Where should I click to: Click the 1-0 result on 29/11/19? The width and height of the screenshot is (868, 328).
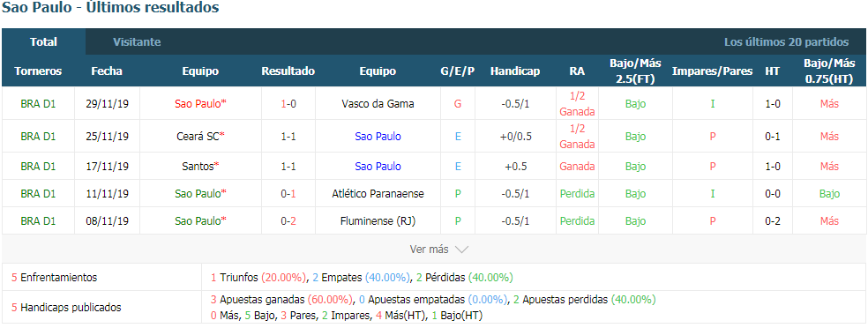click(288, 103)
